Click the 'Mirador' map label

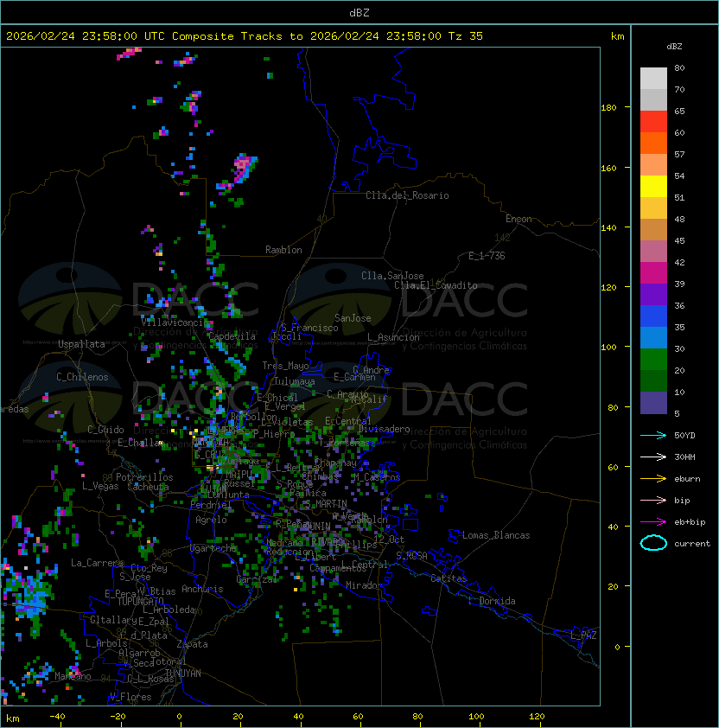pos(364,585)
